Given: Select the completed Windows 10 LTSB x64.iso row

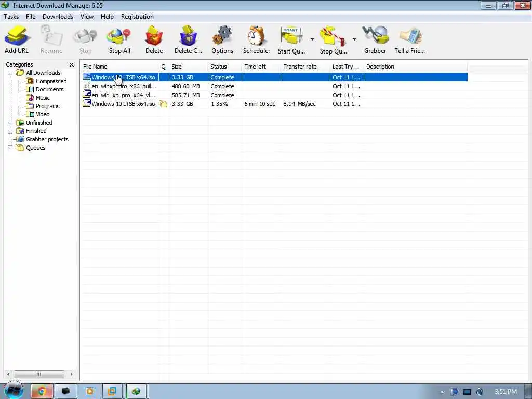Looking at the screenshot, I should coord(275,77).
